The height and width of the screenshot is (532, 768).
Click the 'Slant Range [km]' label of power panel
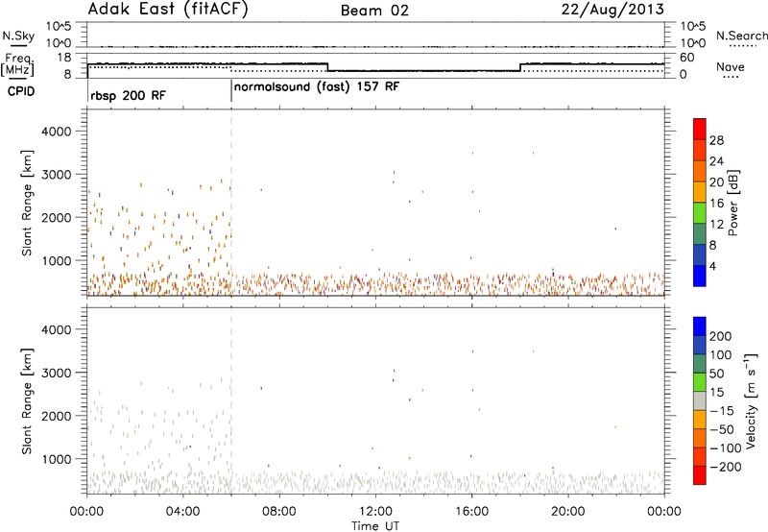tap(28, 203)
